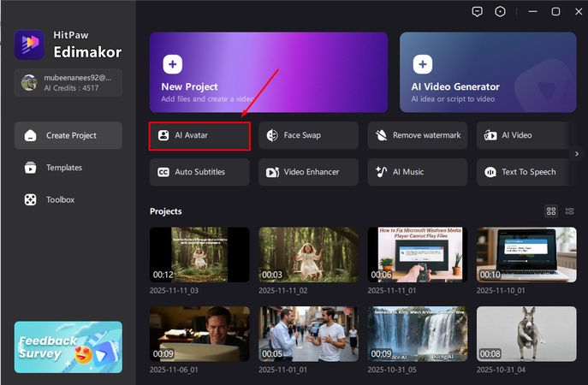Open the AI Avatar tool

pyautogui.click(x=199, y=135)
